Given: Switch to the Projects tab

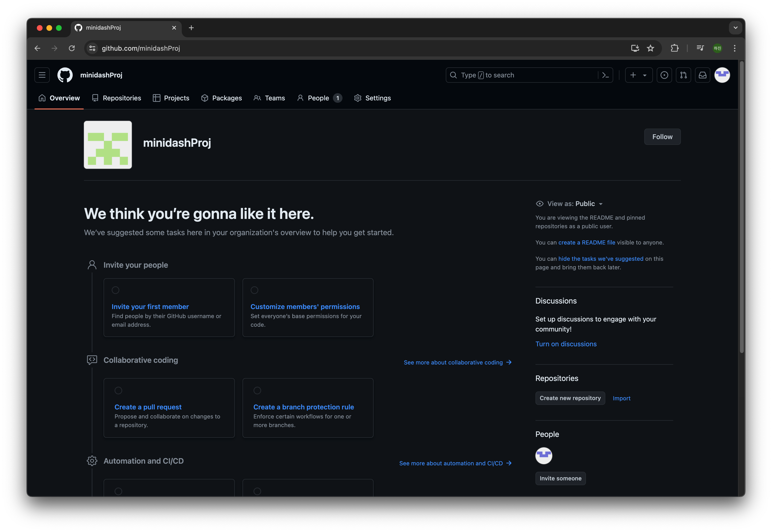Looking at the screenshot, I should [171, 98].
